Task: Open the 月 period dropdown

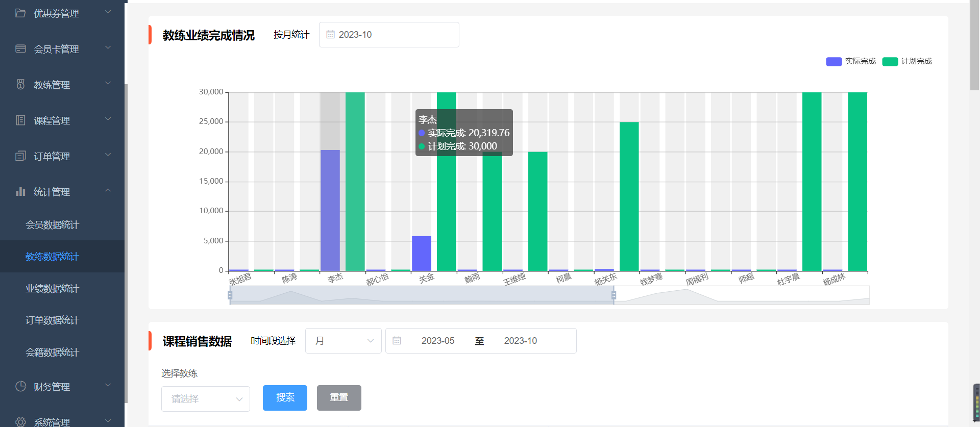Action: point(343,341)
